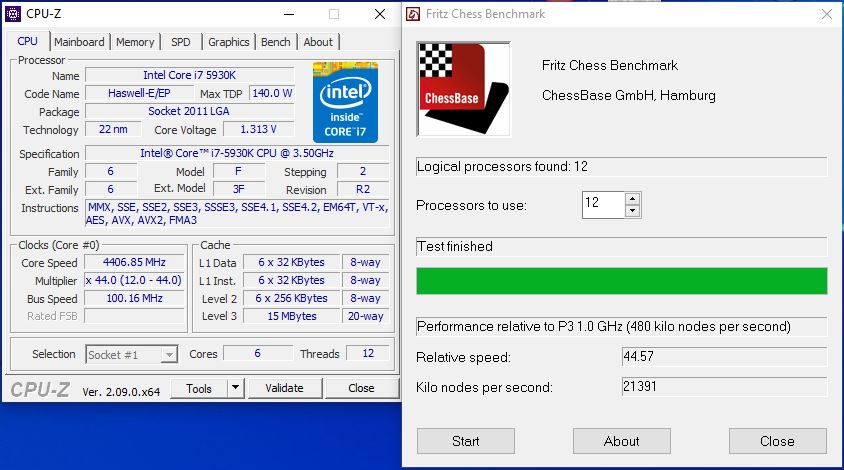Screen dimensions: 844x470
Task: Open the Mainboard tab in CPU-Z
Action: tap(79, 42)
